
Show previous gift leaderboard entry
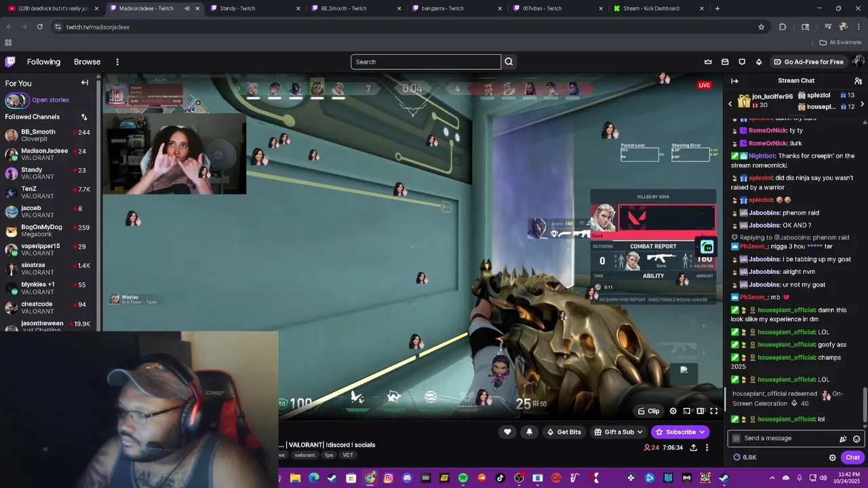730,104
